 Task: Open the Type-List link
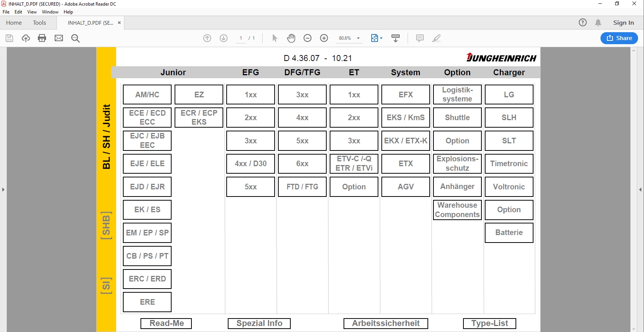point(490,323)
